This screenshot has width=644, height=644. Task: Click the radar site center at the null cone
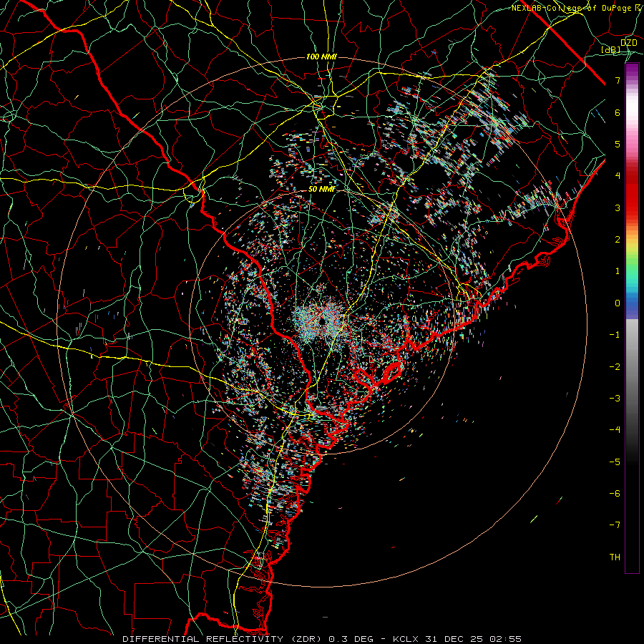322,321
